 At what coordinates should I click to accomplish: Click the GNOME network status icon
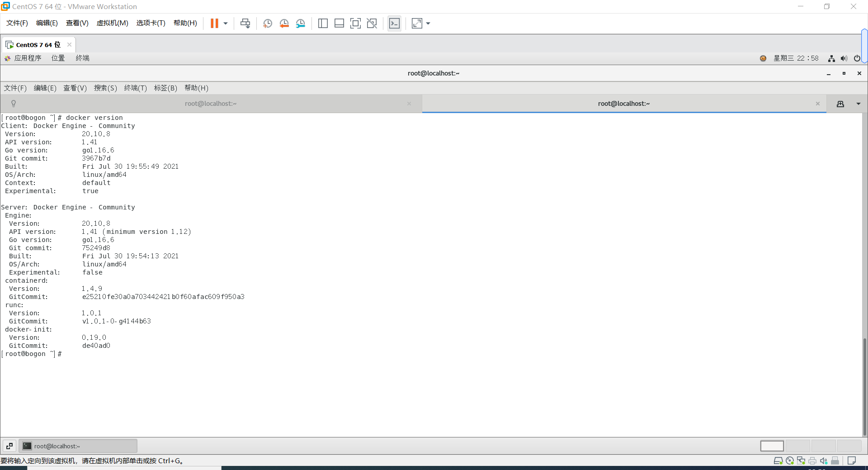(831, 58)
